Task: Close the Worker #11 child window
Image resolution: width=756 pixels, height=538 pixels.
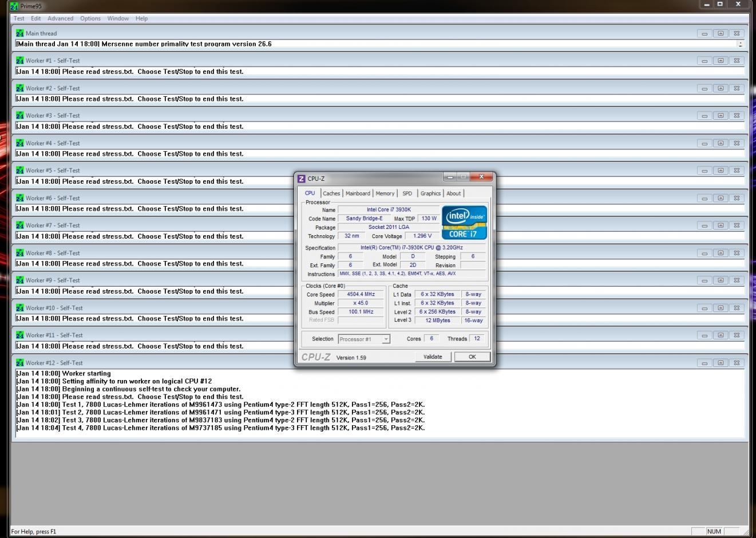Action: [x=737, y=335]
